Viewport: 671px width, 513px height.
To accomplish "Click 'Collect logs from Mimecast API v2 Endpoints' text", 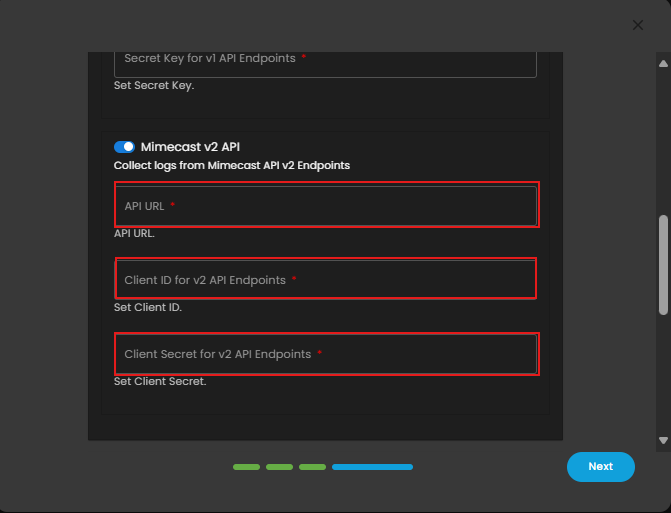I will [x=232, y=166].
